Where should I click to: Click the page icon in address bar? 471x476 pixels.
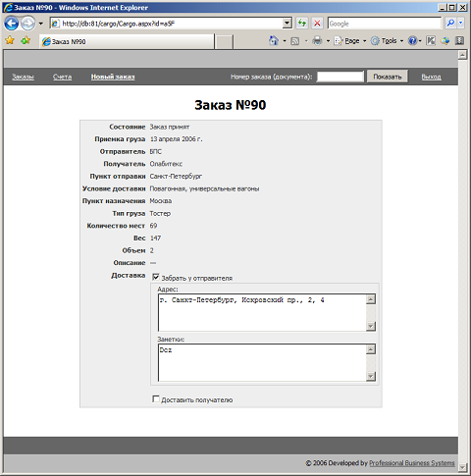tap(55, 24)
